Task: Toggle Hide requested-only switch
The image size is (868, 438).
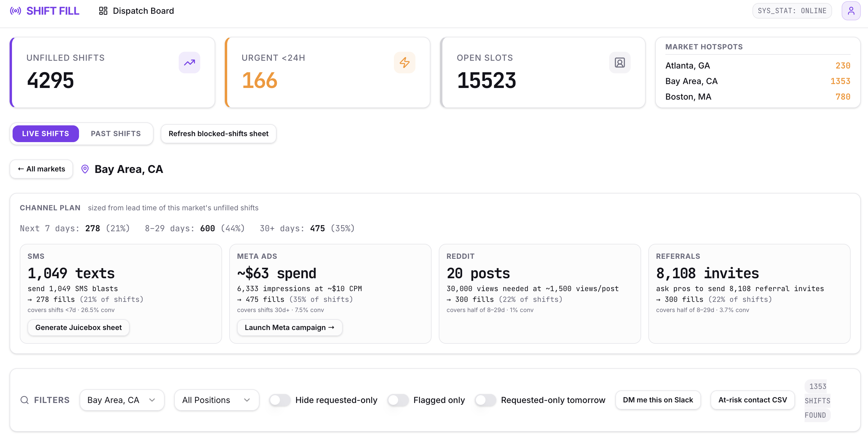Action: tap(280, 400)
